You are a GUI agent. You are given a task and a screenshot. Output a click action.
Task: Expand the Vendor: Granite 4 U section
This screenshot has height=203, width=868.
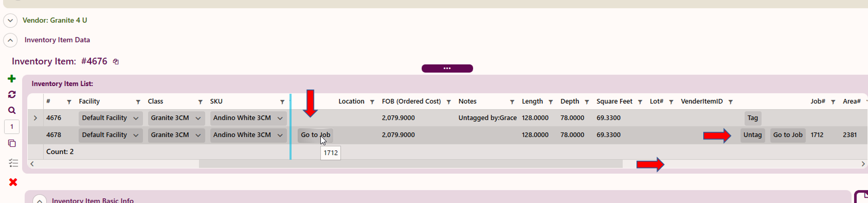tap(10, 20)
